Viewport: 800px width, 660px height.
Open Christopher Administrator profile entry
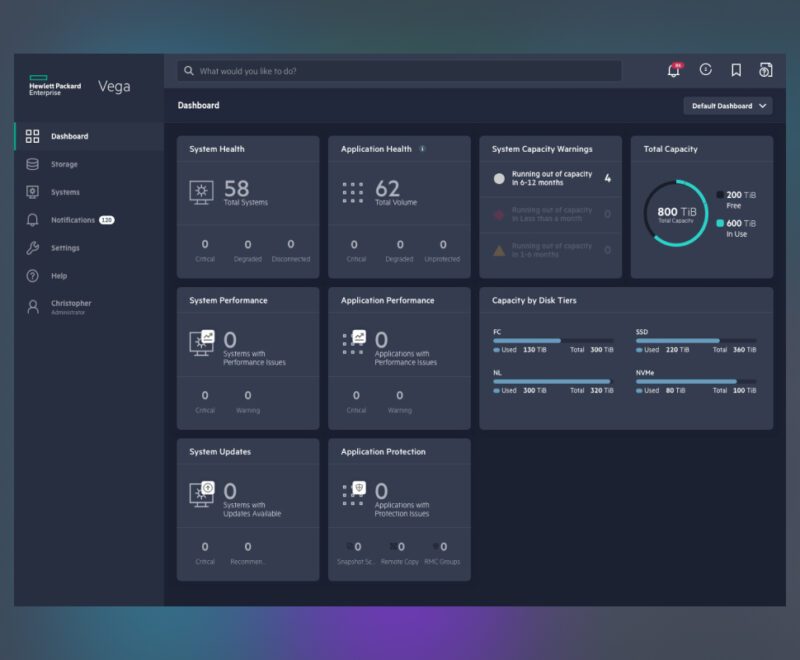click(x=89, y=307)
